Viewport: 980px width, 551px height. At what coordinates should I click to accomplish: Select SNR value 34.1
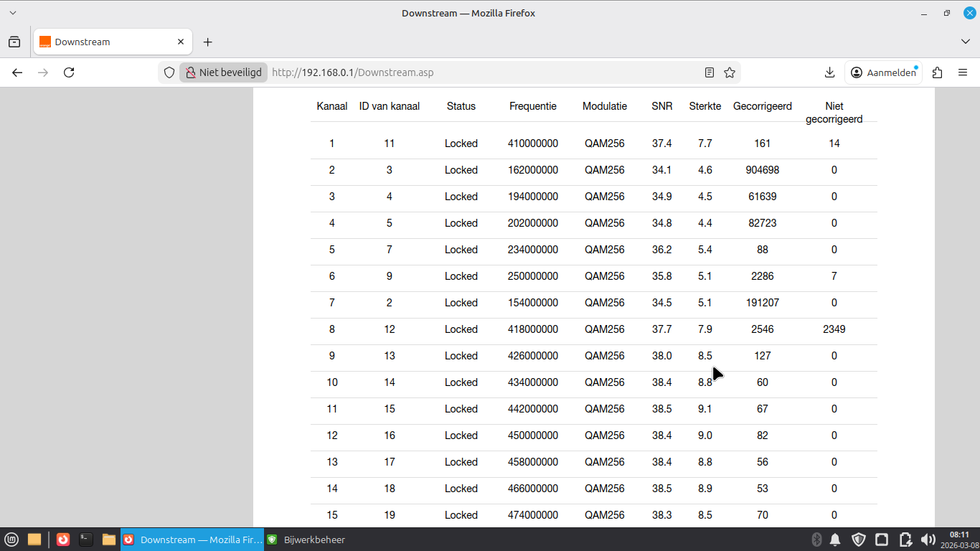662,170
